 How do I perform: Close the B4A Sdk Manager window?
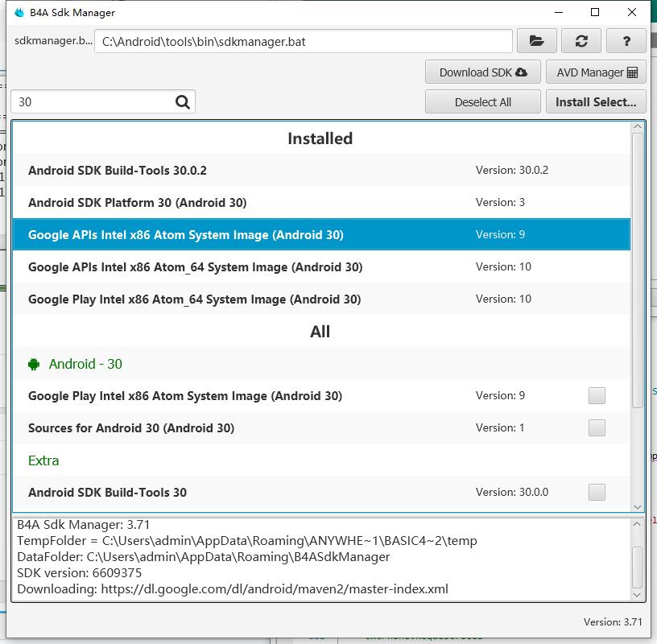[x=632, y=13]
